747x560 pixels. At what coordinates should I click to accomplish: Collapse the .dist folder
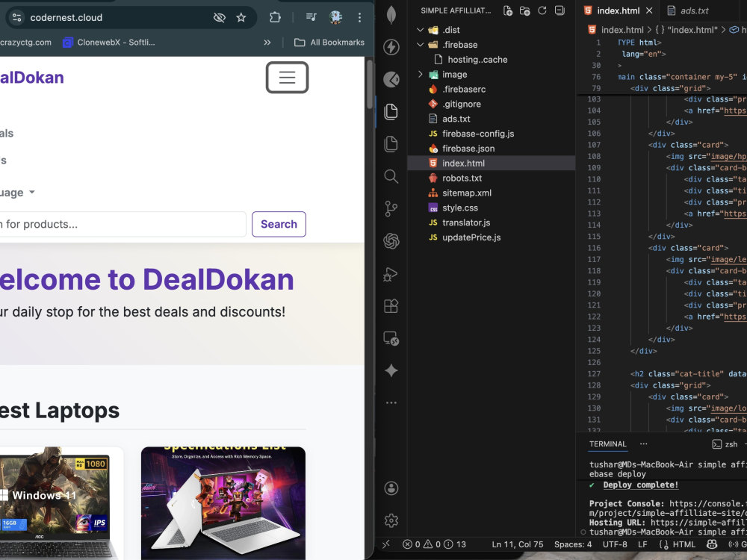pos(420,30)
